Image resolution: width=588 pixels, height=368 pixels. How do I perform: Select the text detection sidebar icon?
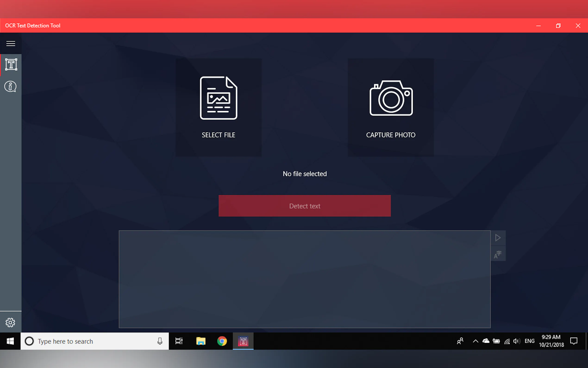click(x=11, y=64)
